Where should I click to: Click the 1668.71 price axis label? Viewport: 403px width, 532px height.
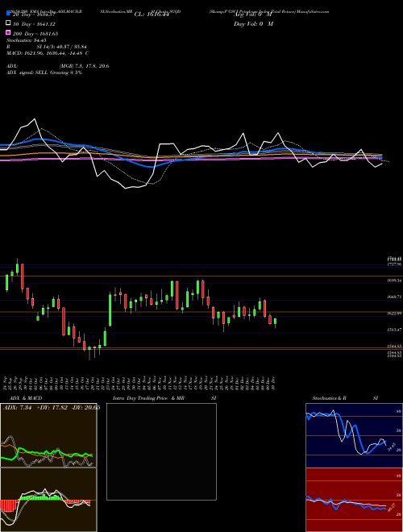point(394,297)
